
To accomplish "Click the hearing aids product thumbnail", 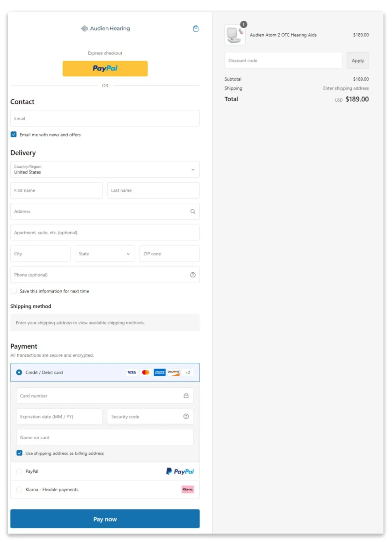I will (235, 35).
